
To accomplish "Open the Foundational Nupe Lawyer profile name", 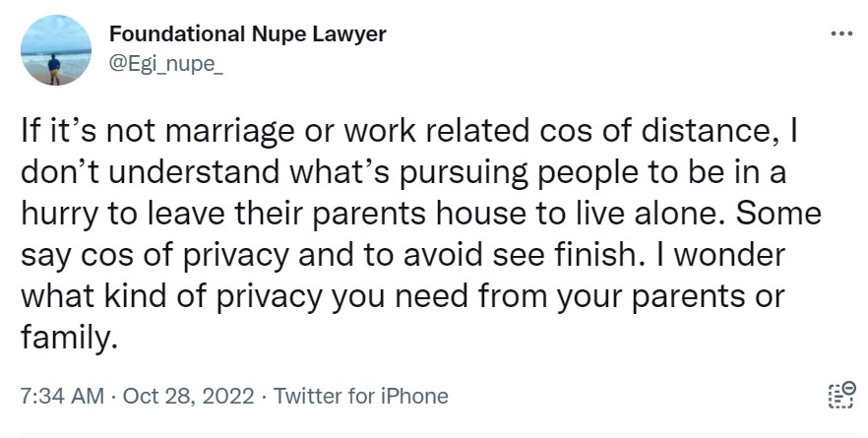I will [x=247, y=33].
